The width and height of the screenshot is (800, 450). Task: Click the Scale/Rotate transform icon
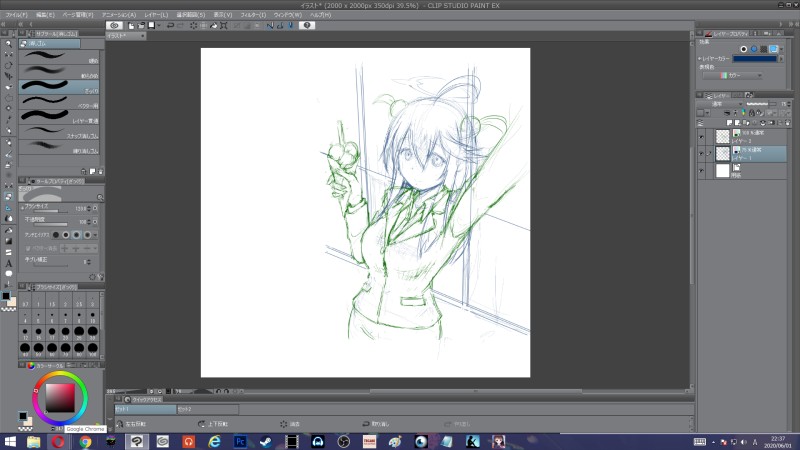[x=224, y=26]
